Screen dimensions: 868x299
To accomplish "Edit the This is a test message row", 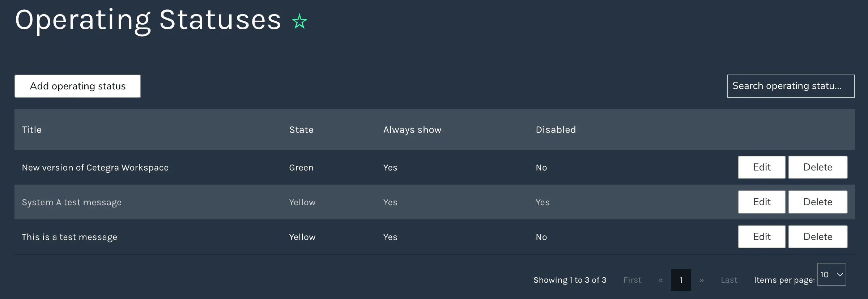I will [x=761, y=237].
